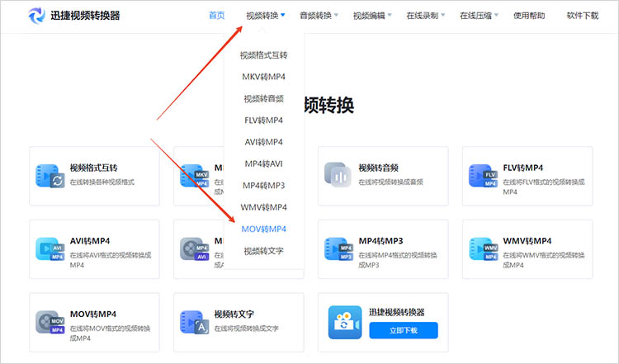This screenshot has width=619, height=364.
Task: Click the 视频转音频 card icon
Action: coord(338,174)
